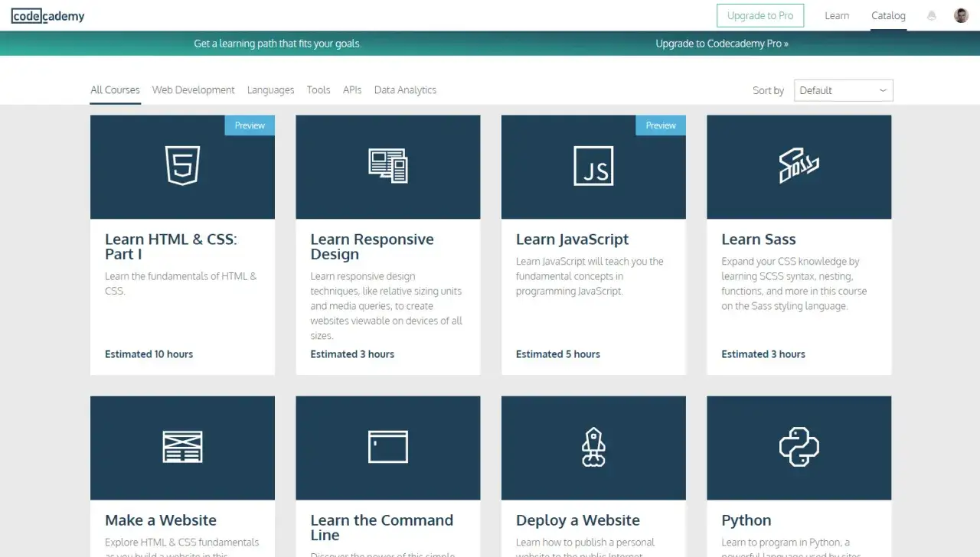Click Upgrade to Codecademy Pro banner link
The width and height of the screenshot is (980, 557).
(722, 44)
